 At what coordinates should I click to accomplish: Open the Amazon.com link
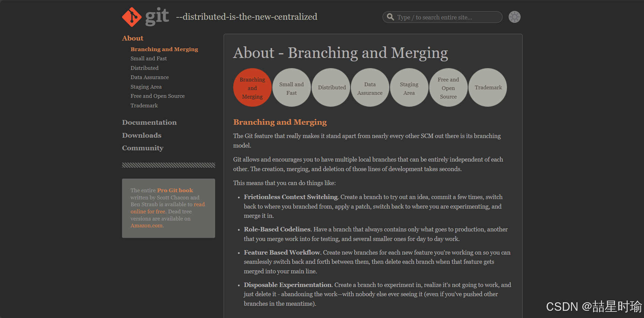click(x=147, y=226)
